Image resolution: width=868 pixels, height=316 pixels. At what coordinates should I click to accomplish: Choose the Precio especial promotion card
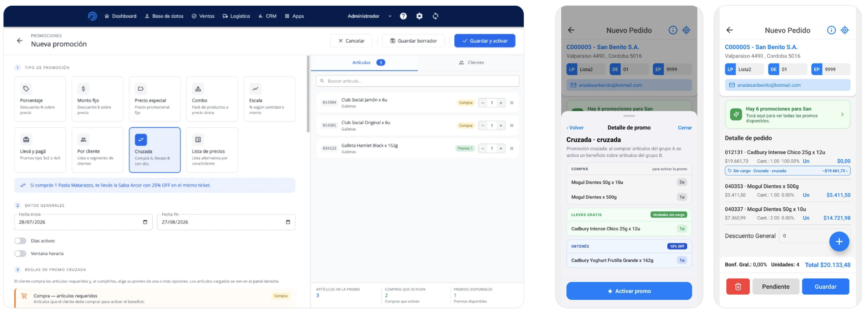click(x=154, y=99)
